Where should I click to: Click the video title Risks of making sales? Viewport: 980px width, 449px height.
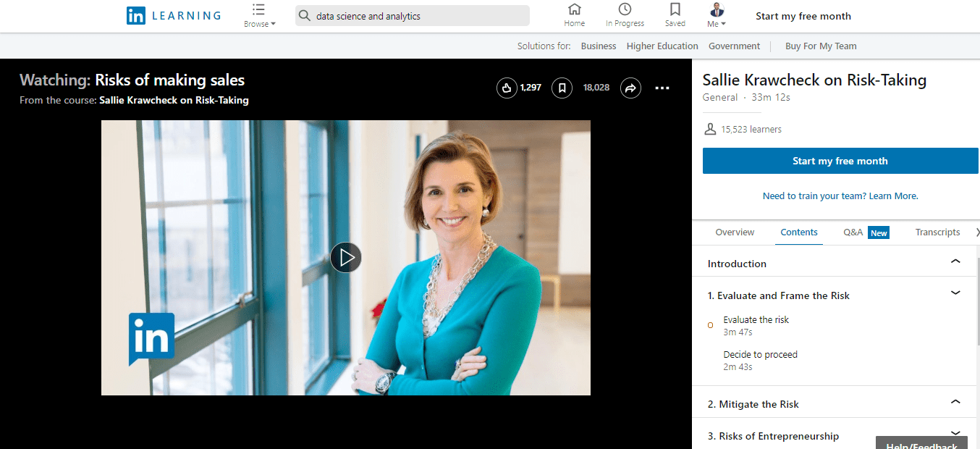(x=170, y=80)
